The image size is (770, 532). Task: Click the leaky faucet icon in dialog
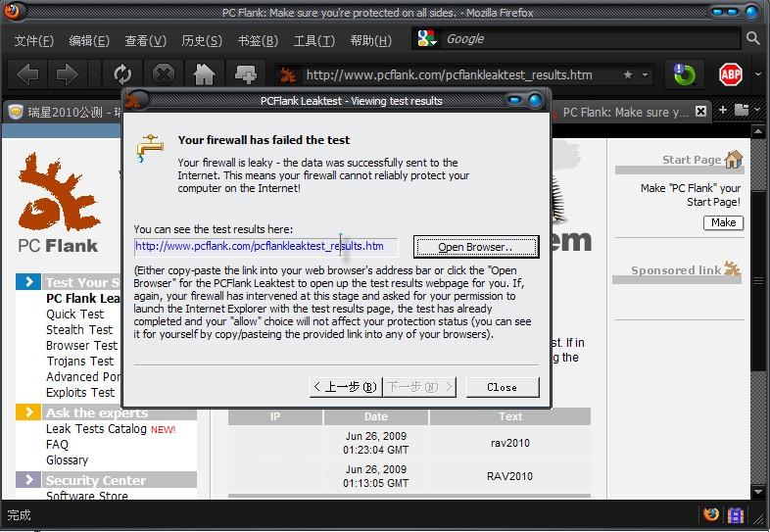pyautogui.click(x=150, y=148)
